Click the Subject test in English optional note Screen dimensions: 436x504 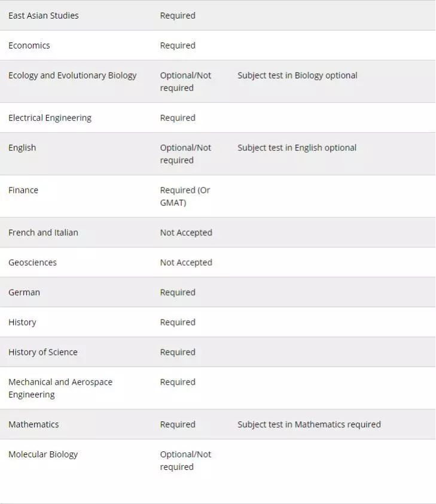pos(297,148)
